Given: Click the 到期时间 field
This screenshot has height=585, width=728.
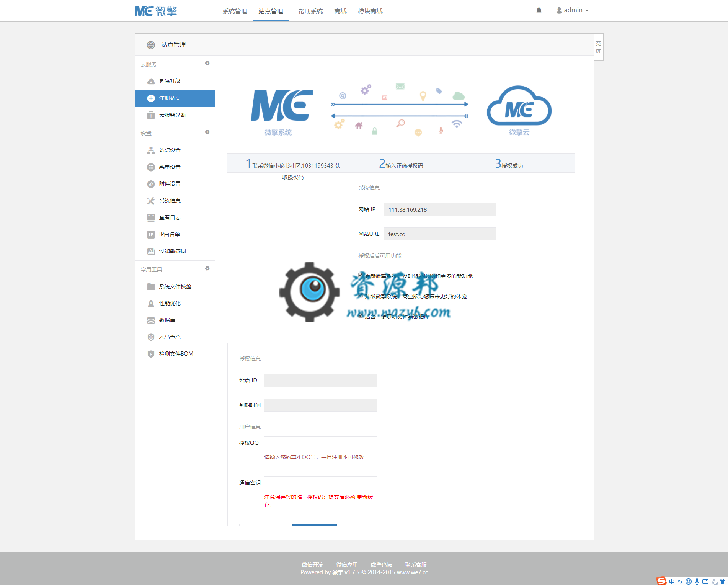Looking at the screenshot, I should coord(320,405).
